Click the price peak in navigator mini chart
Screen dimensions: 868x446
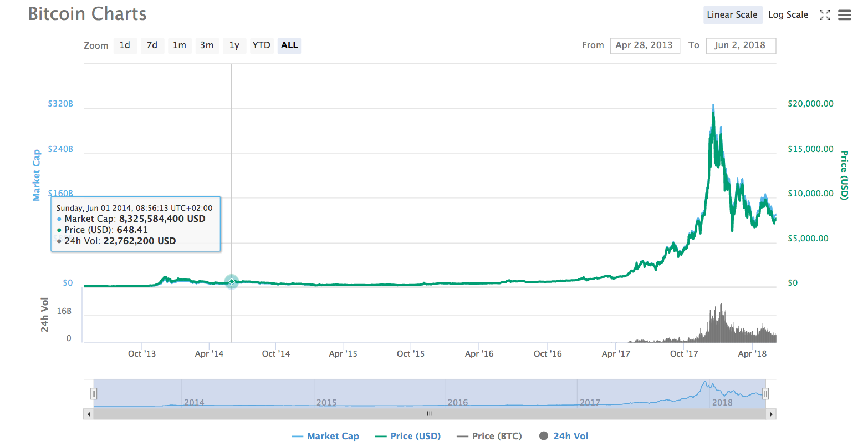point(704,382)
